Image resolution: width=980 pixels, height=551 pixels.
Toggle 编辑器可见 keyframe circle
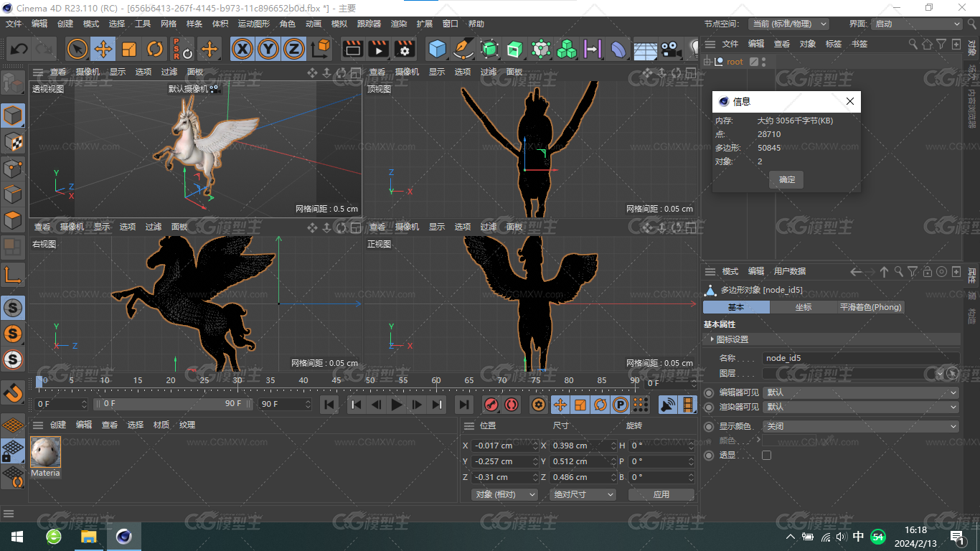[x=709, y=392]
